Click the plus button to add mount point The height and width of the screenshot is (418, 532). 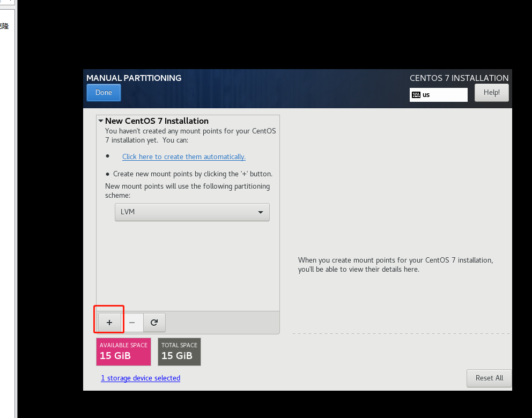[x=109, y=323]
